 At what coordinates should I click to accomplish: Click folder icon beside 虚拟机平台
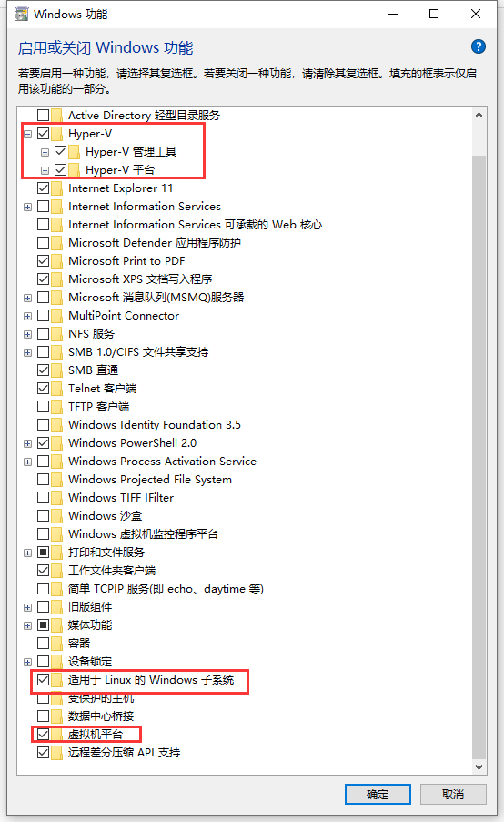point(57,734)
